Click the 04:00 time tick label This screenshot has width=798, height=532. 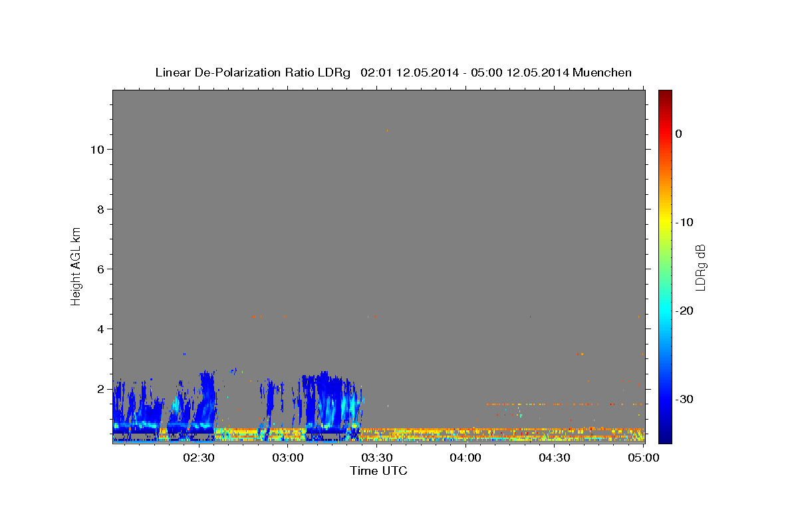465,458
